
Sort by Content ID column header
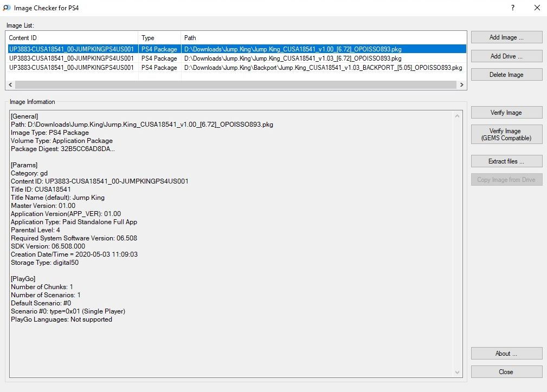72,38
